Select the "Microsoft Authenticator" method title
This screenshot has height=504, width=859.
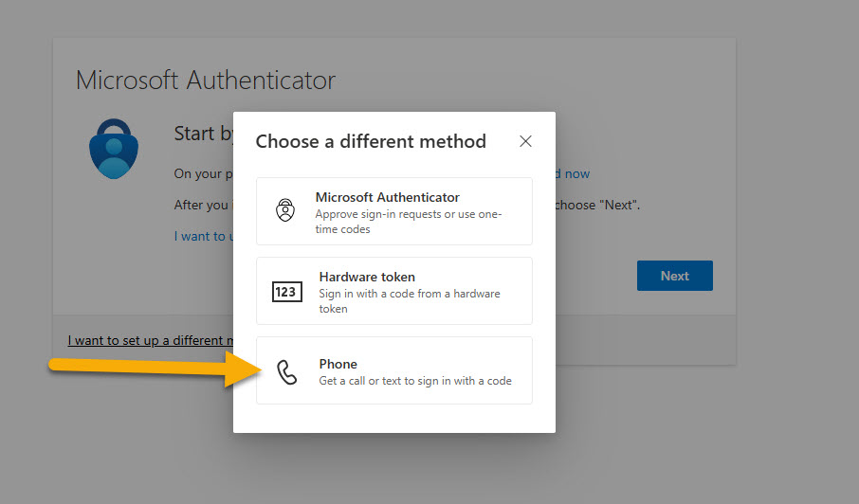(387, 197)
